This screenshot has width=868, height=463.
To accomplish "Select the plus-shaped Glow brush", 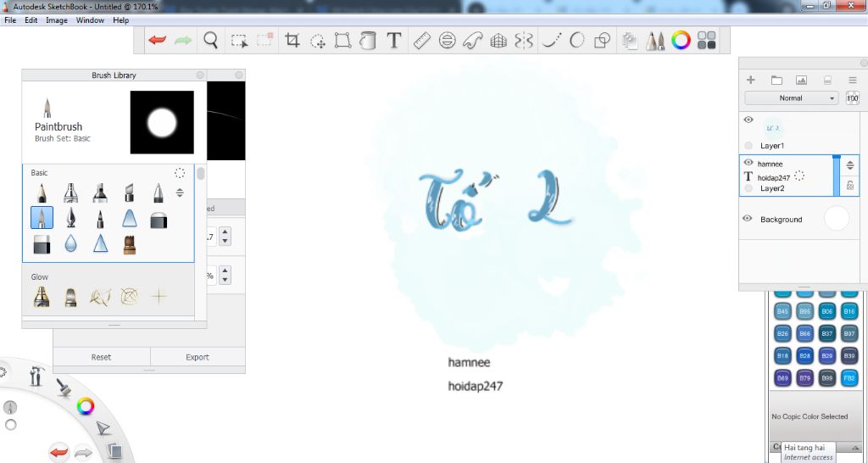I will (159, 296).
